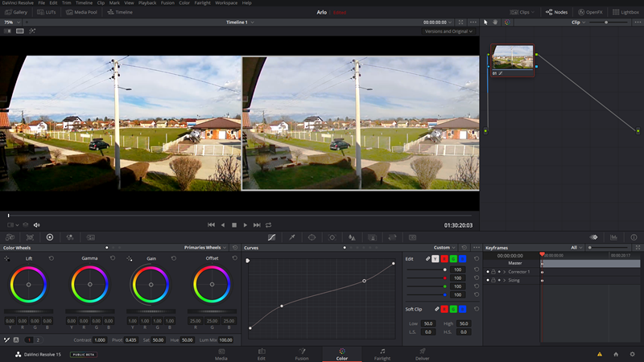Click the Gain color wheel center
Screen dimensions: 644x362
(151, 285)
